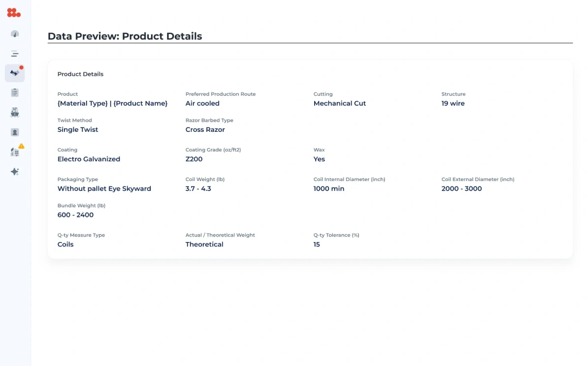This screenshot has height=366, width=588.
Task: Click the Coils measure type value
Action: 65,244
